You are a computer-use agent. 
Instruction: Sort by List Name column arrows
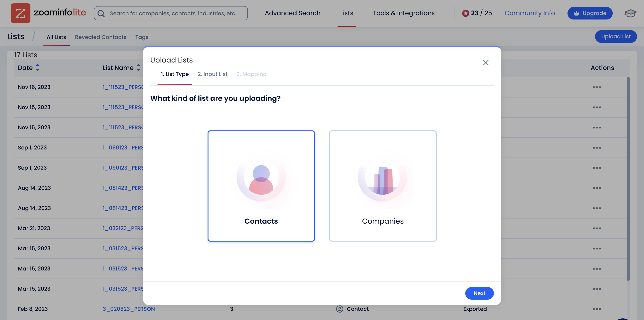click(x=138, y=68)
